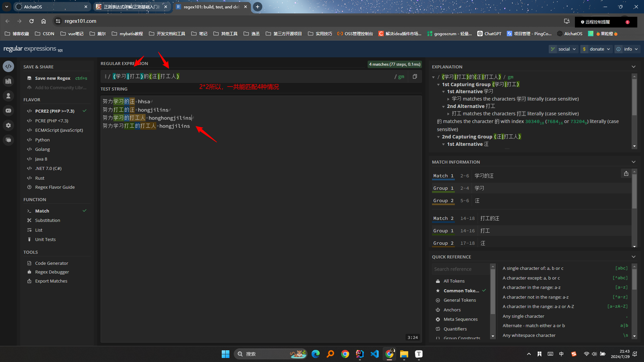
Task: Collapse the Explanation panel
Action: pos(633,67)
